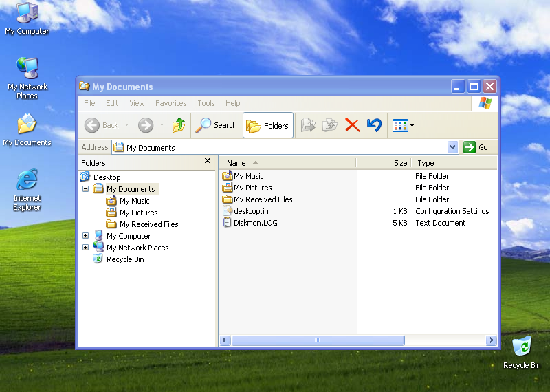Screen dimensions: 550x392
Task: Select My Computer in folder tree
Action: coord(129,236)
